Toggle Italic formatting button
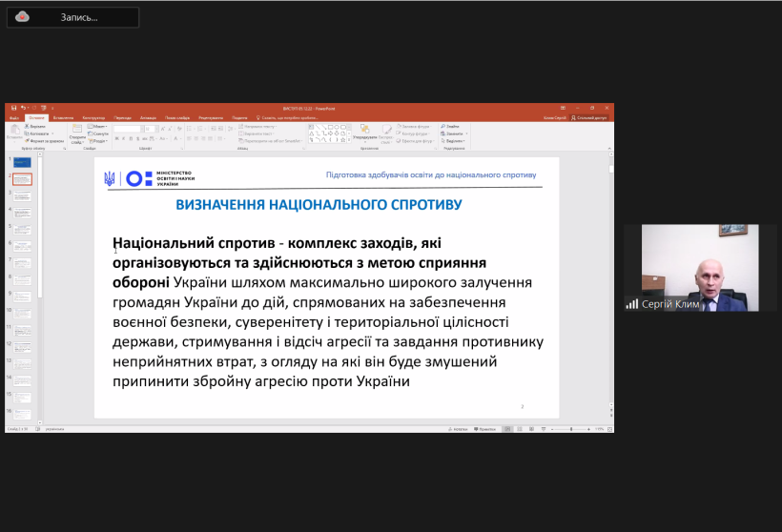The width and height of the screenshot is (782, 532). (x=124, y=138)
